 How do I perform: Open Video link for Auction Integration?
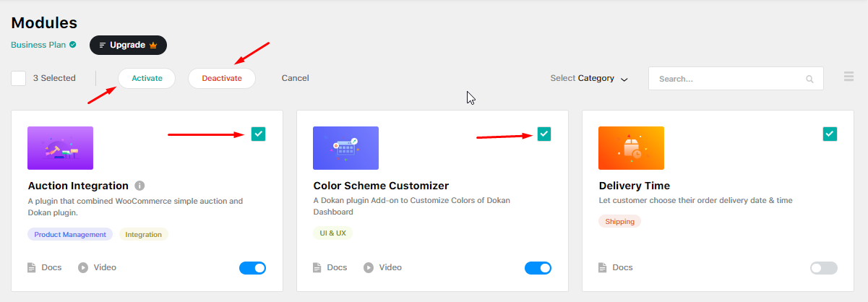[x=105, y=267]
